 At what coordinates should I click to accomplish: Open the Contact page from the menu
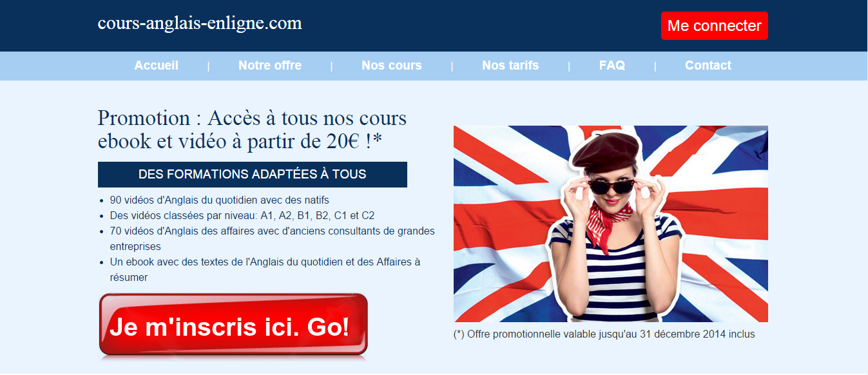708,66
